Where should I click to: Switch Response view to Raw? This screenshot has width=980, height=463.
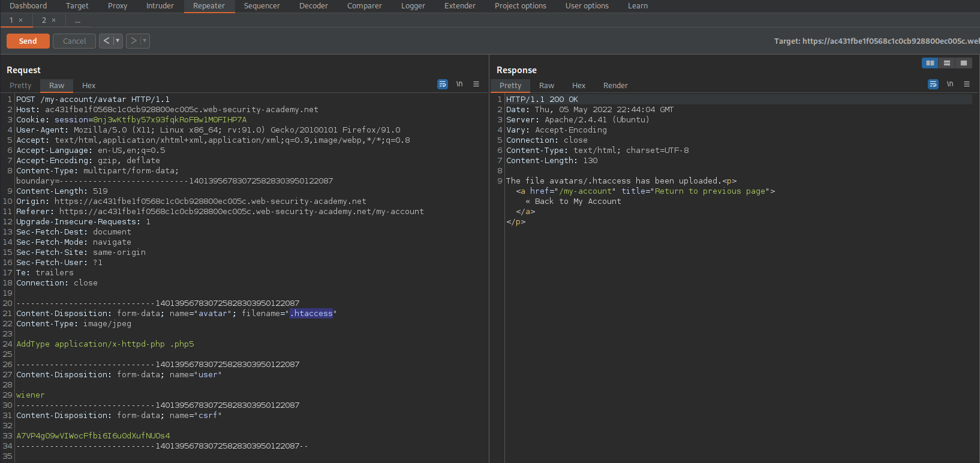[547, 86]
